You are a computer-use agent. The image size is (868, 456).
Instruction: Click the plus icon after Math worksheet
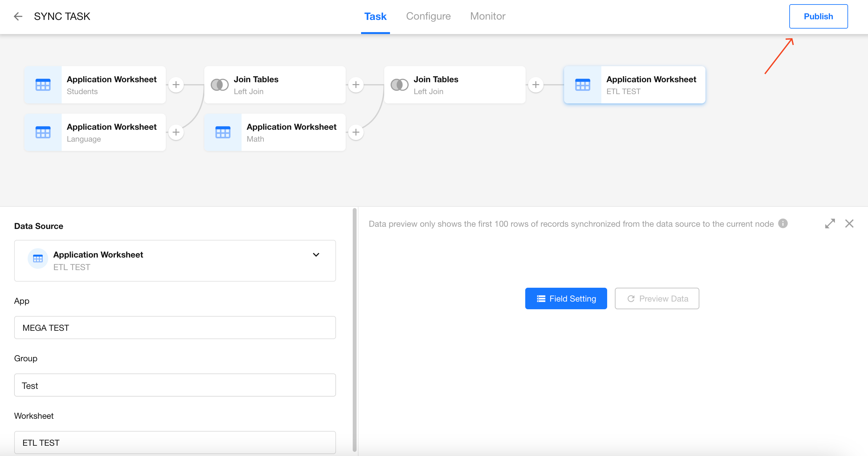(356, 132)
